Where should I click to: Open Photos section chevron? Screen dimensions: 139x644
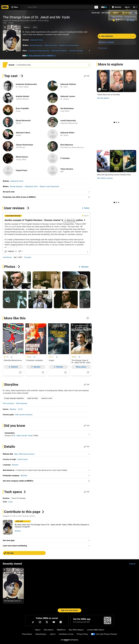coord(19,267)
